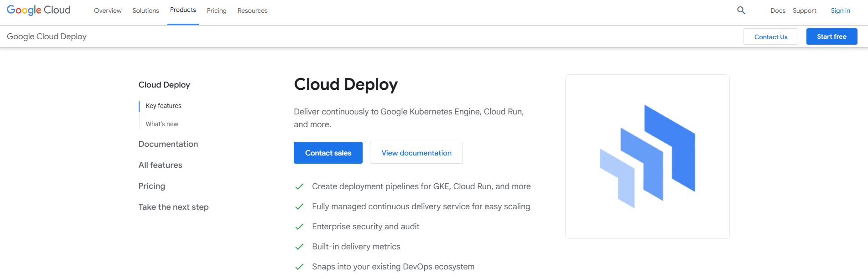Open the Support link
The image size is (868, 279).
pos(805,10)
